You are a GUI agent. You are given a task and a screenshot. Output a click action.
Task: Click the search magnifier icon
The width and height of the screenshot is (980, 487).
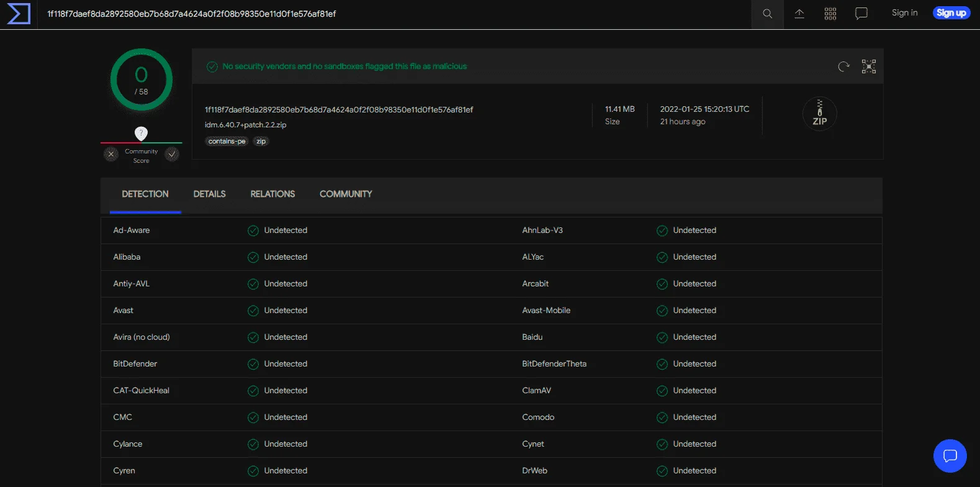tap(768, 14)
